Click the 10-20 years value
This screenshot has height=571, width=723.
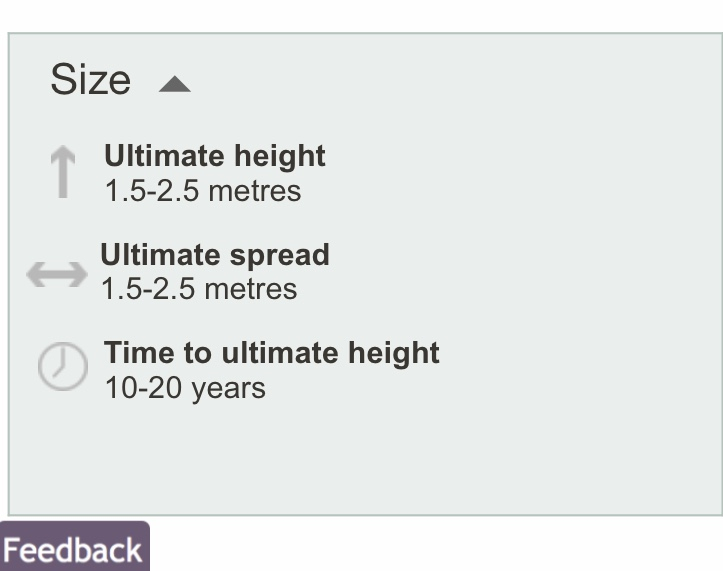point(185,388)
